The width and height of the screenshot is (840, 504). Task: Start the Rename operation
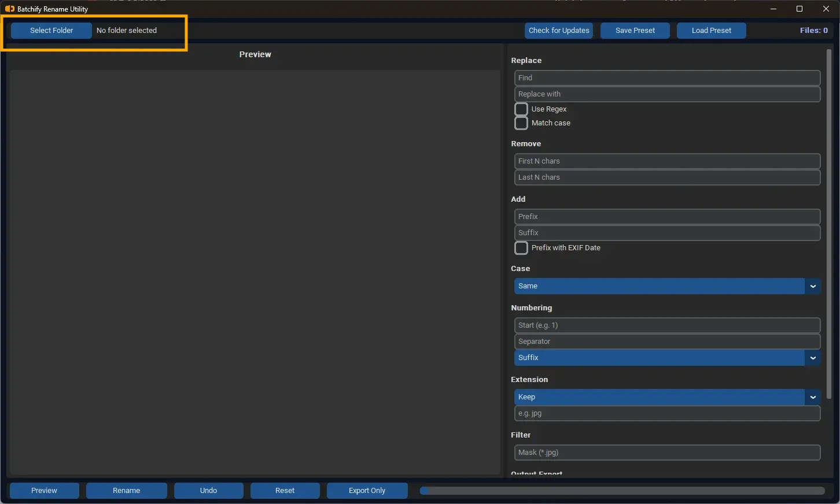pos(126,490)
